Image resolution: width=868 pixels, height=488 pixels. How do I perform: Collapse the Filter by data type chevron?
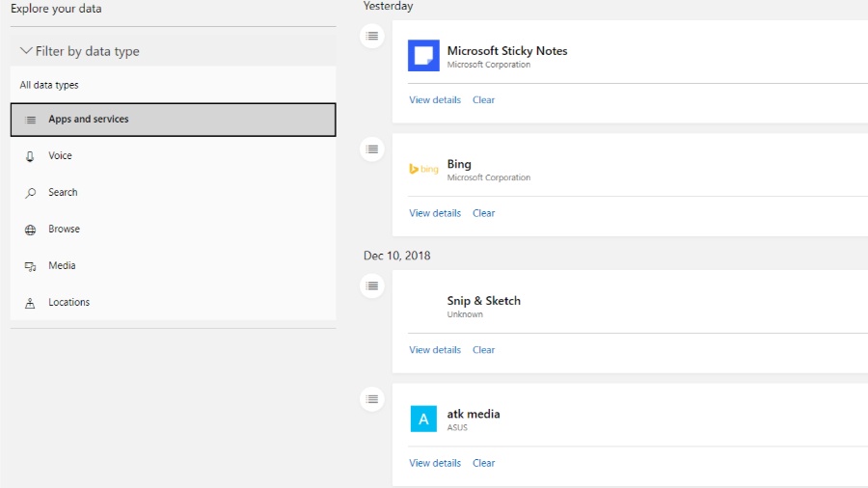tap(26, 51)
